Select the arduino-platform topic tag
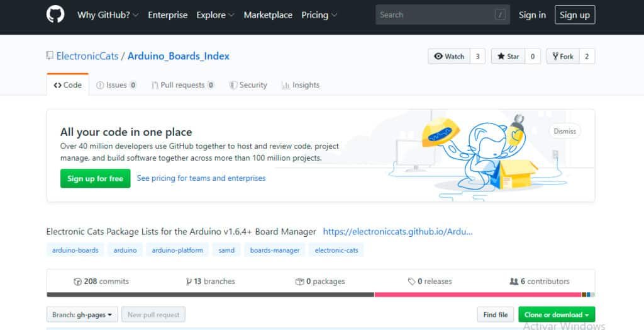The width and height of the screenshot is (644, 330). (177, 250)
